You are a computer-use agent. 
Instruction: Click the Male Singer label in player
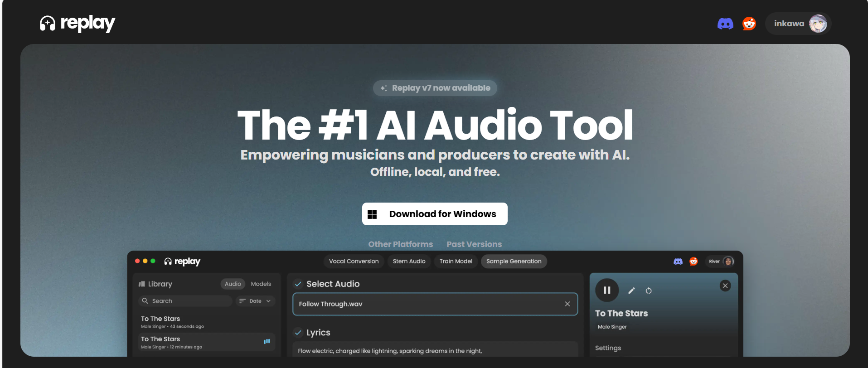[612, 327]
